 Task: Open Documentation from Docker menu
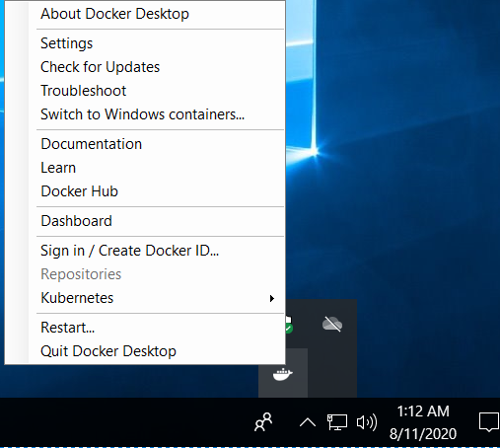click(x=145, y=144)
